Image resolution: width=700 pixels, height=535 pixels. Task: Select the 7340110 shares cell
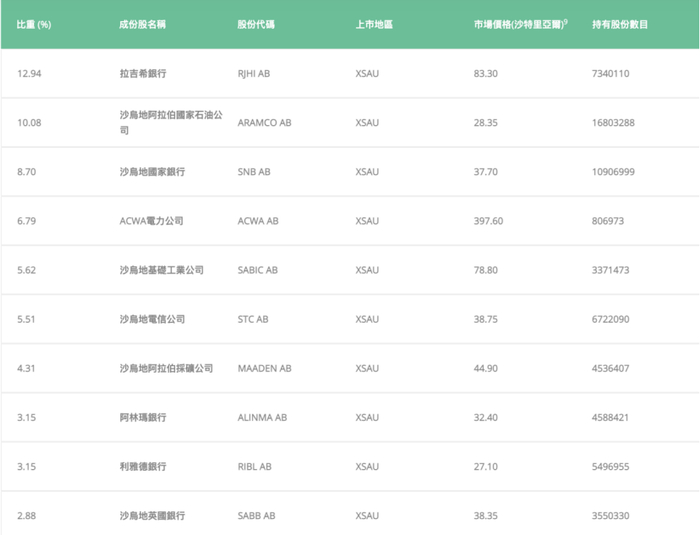pos(610,74)
